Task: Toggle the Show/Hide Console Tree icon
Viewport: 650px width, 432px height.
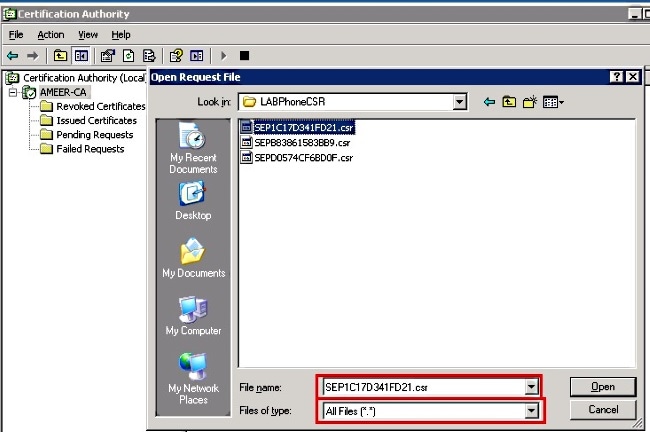Action: (x=81, y=56)
